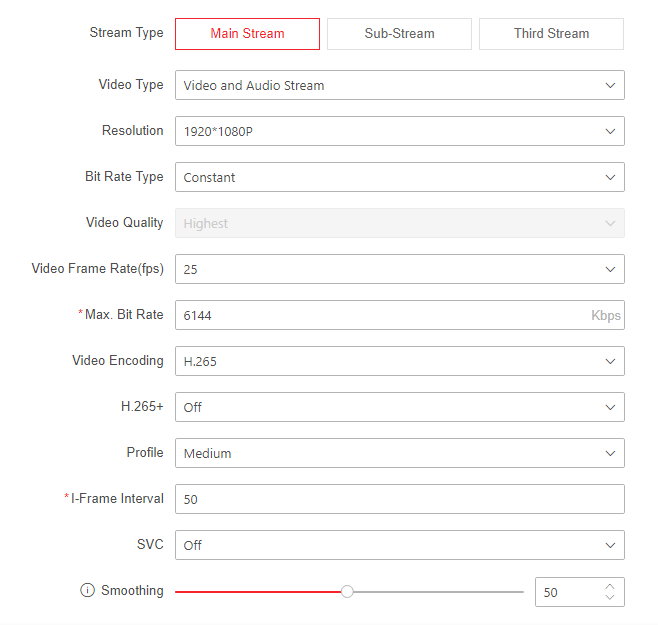This screenshot has width=658, height=625.
Task: Click the unfilled right part of Smoothing track
Action: click(x=440, y=592)
